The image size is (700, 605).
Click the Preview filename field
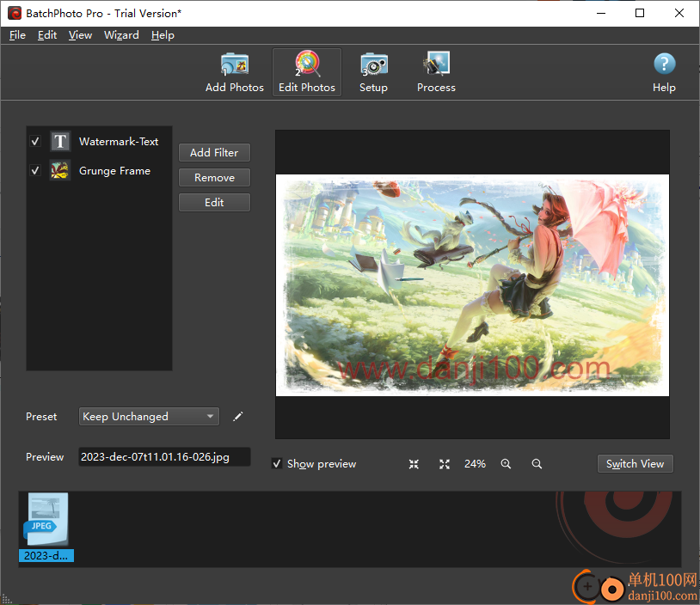tap(164, 457)
